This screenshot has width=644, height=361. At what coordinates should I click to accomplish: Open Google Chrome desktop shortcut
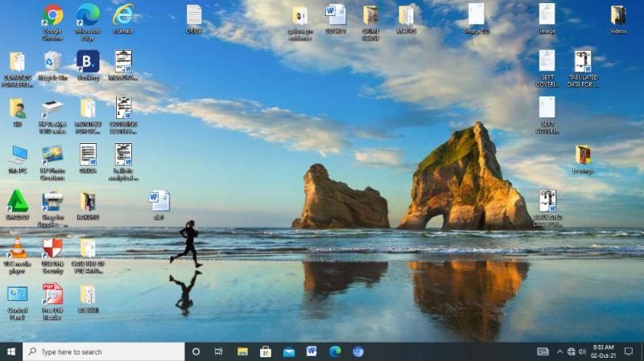[x=52, y=15]
